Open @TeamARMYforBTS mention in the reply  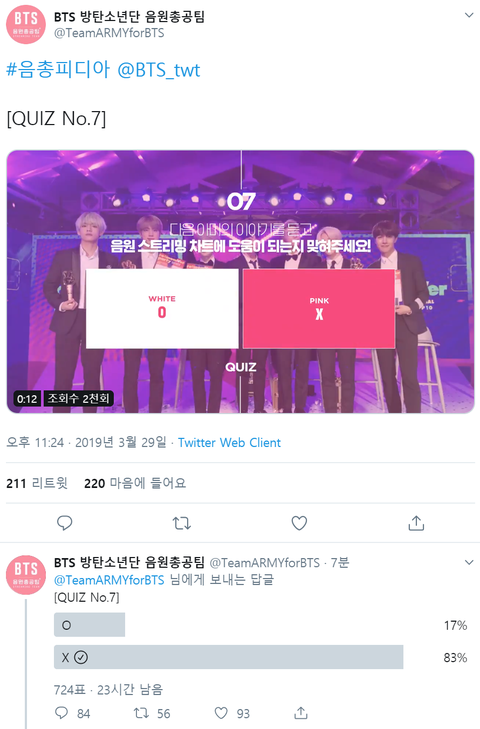point(109,580)
